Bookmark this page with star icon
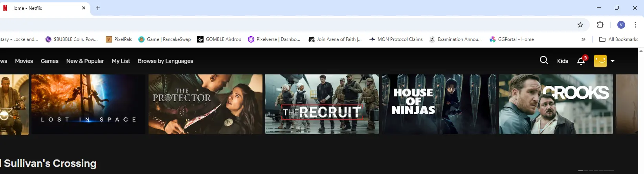This screenshot has height=174, width=644. (580, 25)
